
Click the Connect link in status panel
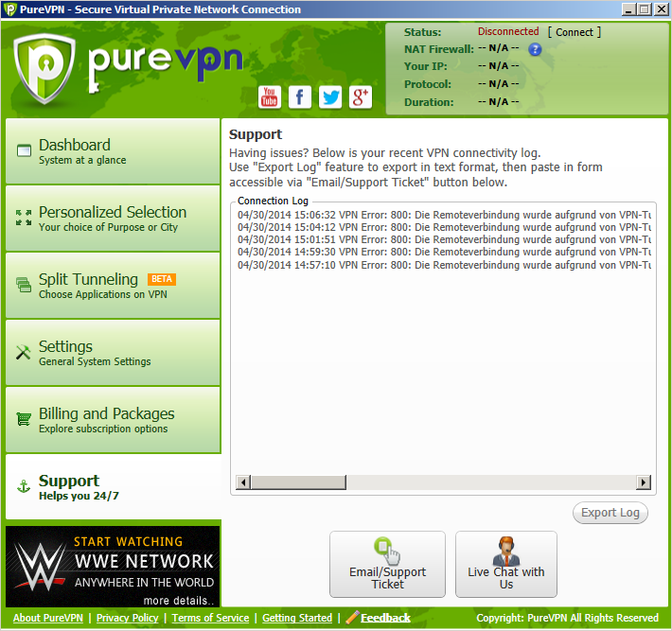(x=575, y=32)
